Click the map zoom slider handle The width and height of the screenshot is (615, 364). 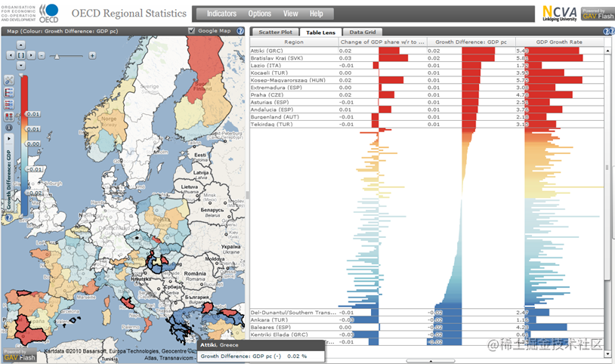point(57,56)
